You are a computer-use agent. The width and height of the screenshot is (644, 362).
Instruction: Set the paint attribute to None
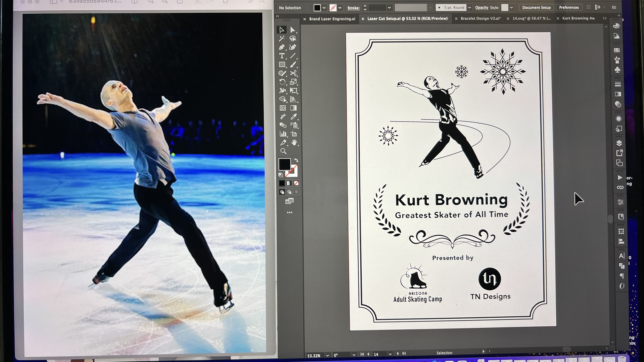296,183
